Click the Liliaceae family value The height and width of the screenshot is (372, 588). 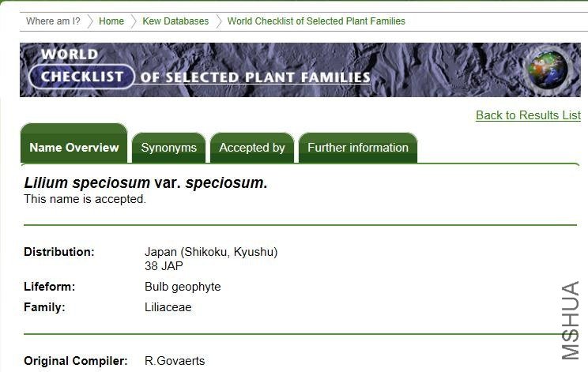pos(168,307)
